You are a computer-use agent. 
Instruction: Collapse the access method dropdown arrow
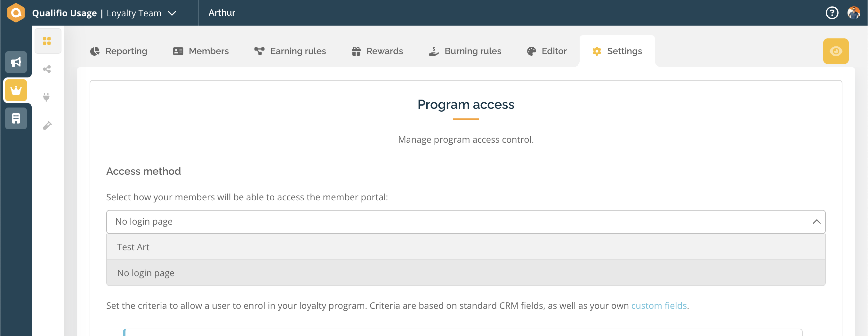click(x=816, y=222)
